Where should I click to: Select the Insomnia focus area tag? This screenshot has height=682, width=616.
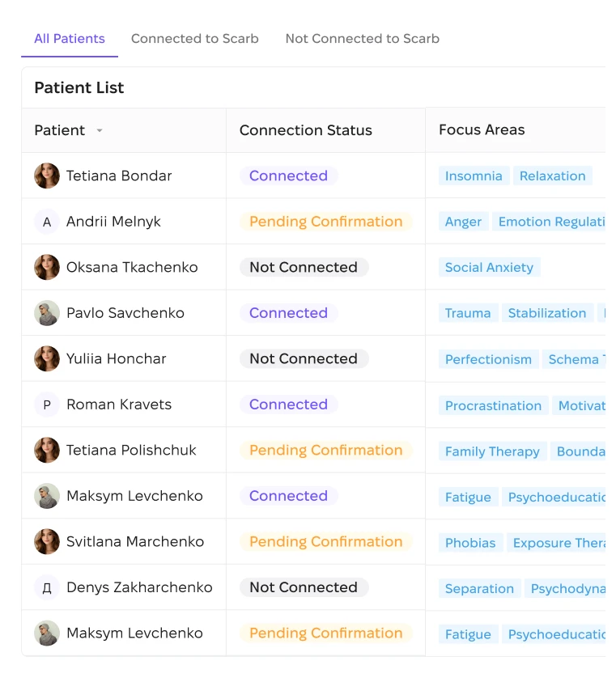474,176
